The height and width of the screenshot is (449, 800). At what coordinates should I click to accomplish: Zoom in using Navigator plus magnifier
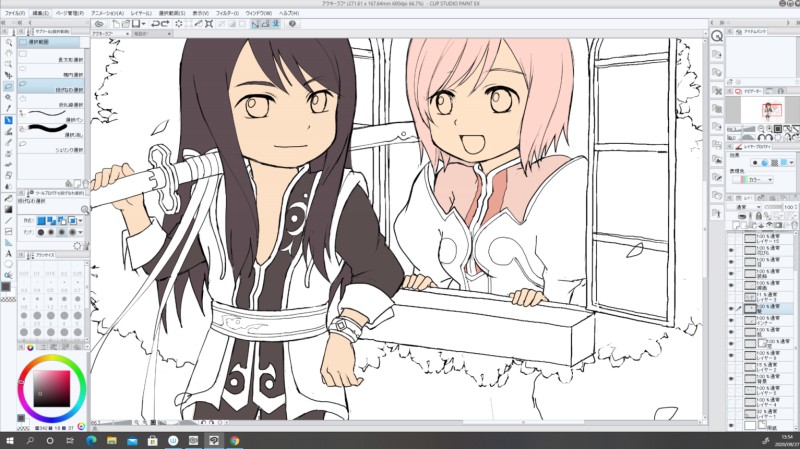pyautogui.click(x=769, y=129)
